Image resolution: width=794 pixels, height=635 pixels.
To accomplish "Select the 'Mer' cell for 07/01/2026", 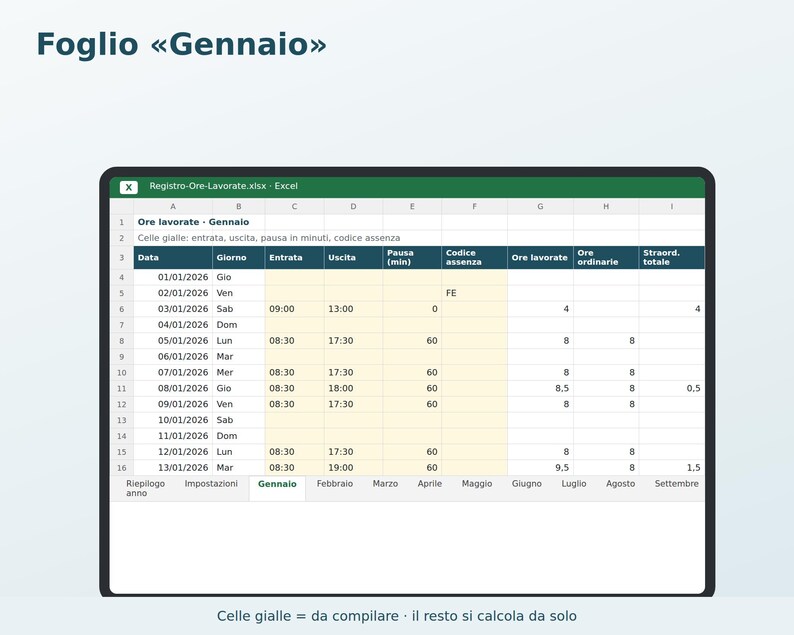I will point(239,373).
